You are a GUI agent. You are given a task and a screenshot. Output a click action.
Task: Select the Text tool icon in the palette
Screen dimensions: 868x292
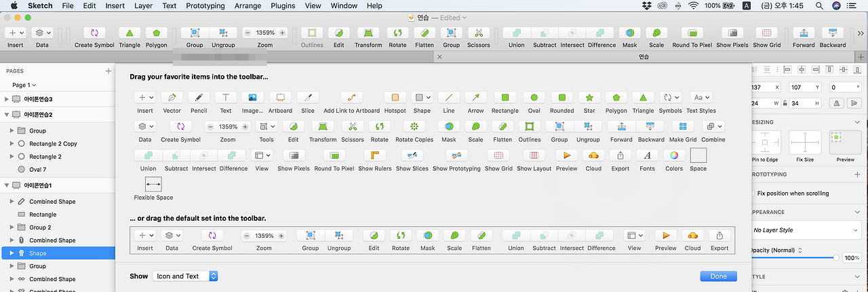tap(226, 98)
